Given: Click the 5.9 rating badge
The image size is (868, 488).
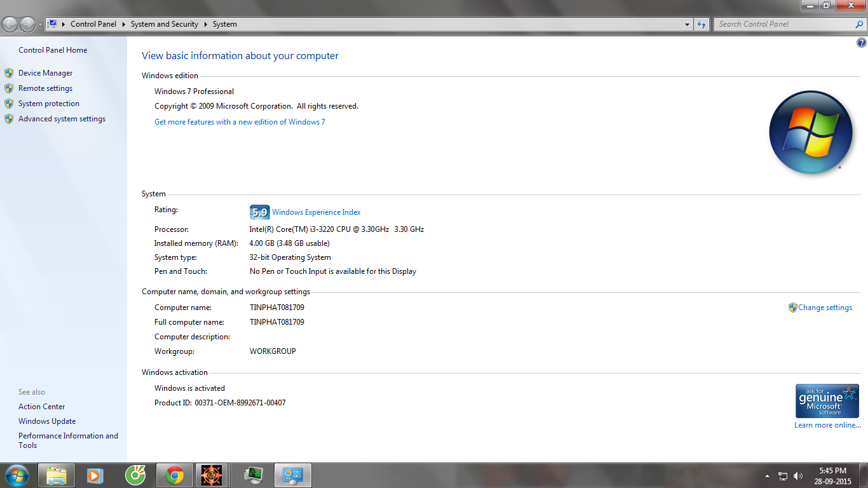Looking at the screenshot, I should [259, 212].
